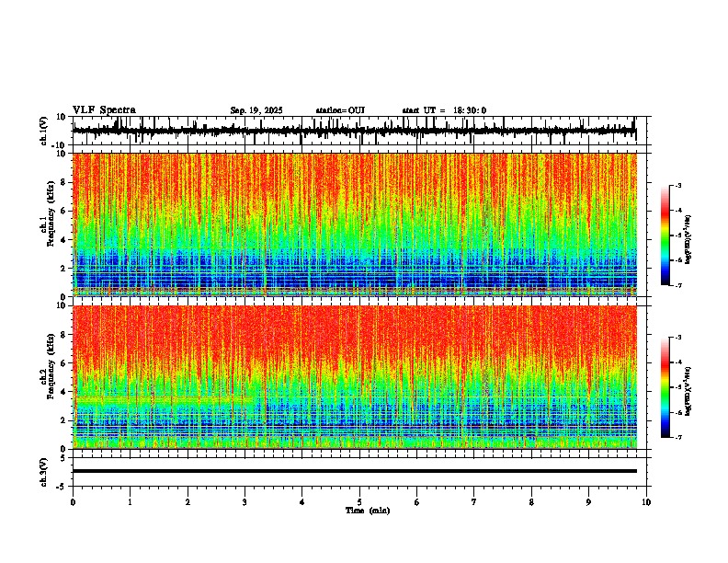The width and height of the screenshot is (728, 563).
Task: Click the time axis tick label "10"
Action: (x=646, y=502)
